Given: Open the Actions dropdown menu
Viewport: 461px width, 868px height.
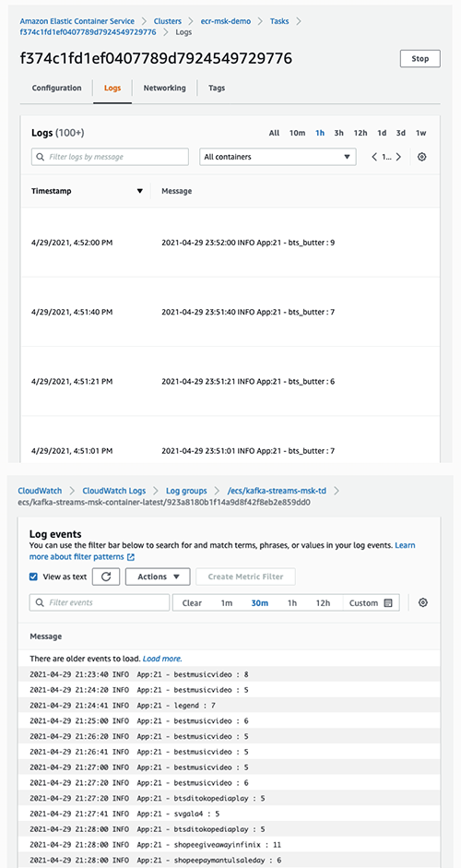Looking at the screenshot, I should pyautogui.click(x=159, y=577).
